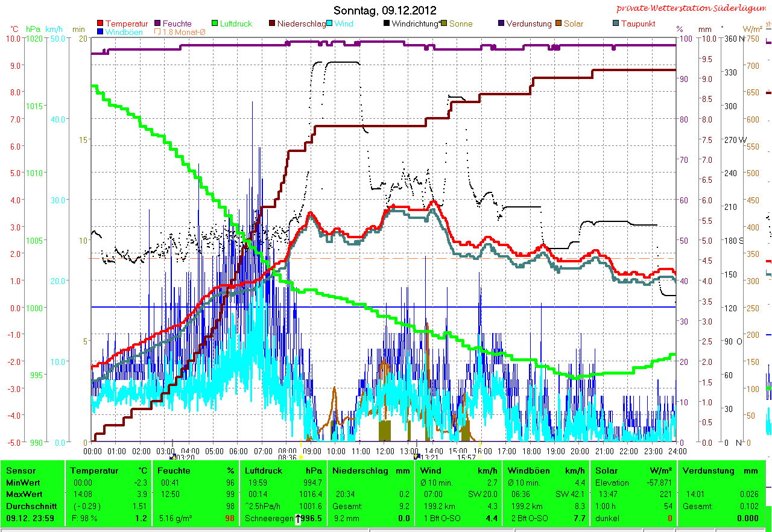Image resolution: width=772 pixels, height=532 pixels.
Task: Click the Wind legend label
Action: coord(344,24)
